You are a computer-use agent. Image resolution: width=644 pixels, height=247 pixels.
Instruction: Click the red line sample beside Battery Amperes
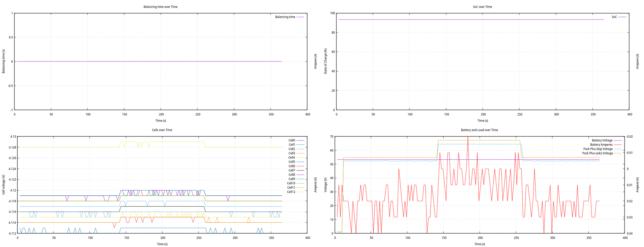click(618, 145)
